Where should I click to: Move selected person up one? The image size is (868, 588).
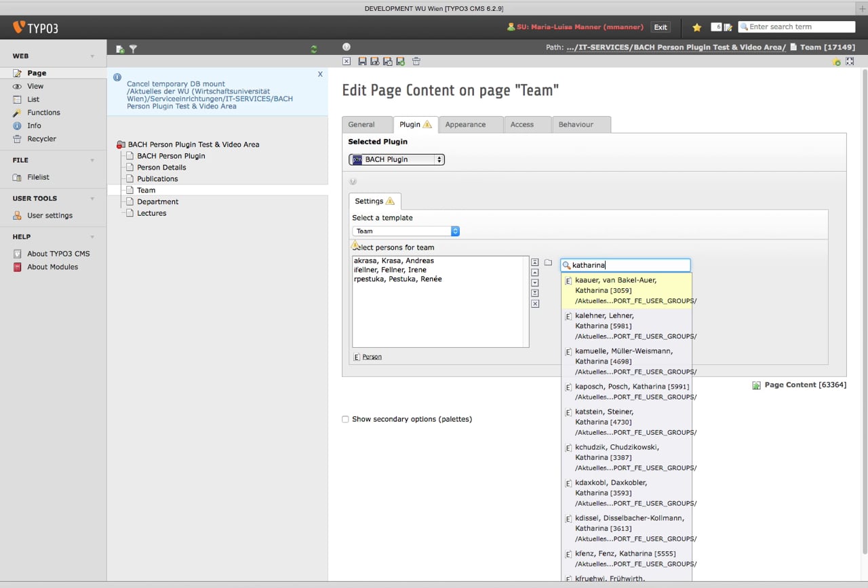pos(535,273)
